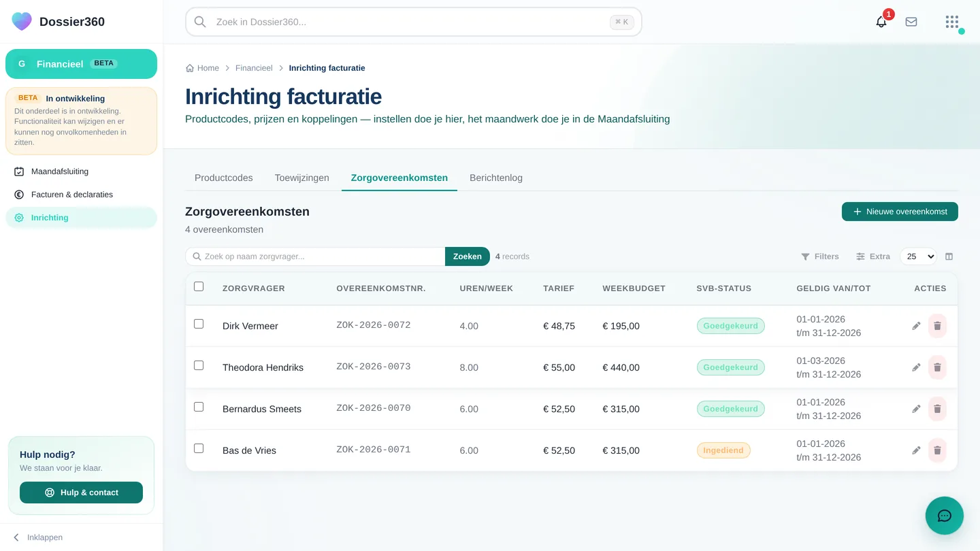The width and height of the screenshot is (980, 551).
Task: Click the Hulp & contact button
Action: pyautogui.click(x=81, y=492)
